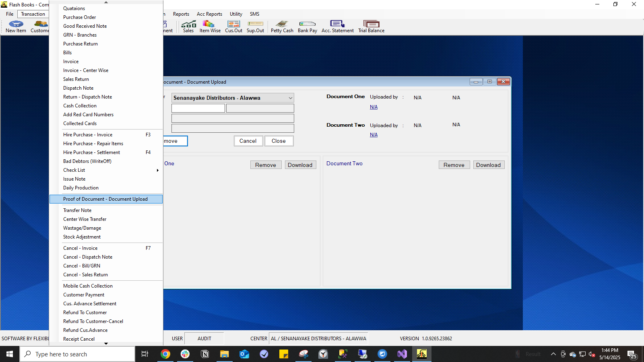Select Sup.Out on the toolbar

[x=255, y=26]
